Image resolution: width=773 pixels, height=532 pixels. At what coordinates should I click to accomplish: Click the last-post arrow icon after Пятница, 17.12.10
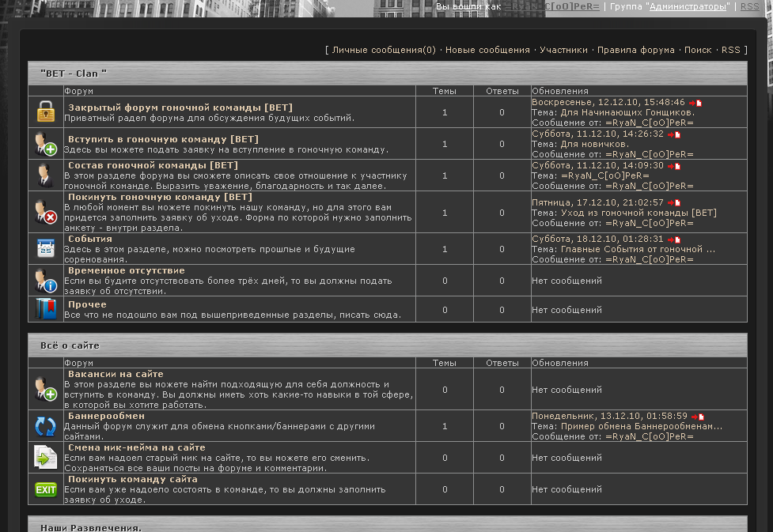(x=674, y=202)
